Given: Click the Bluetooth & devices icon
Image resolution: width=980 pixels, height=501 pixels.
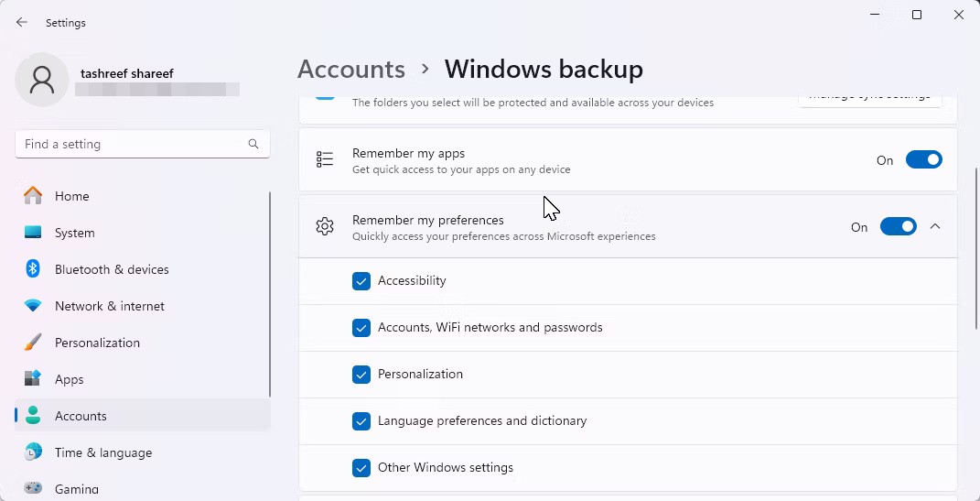Looking at the screenshot, I should pos(33,269).
